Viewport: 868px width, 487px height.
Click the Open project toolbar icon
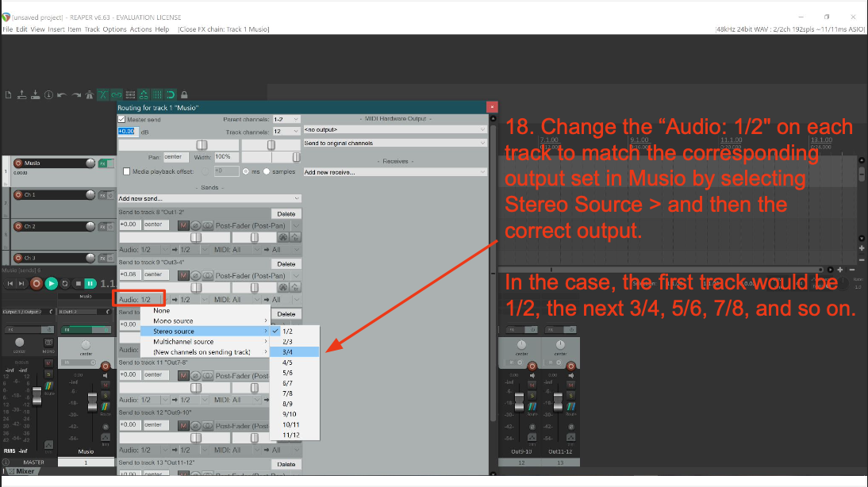pyautogui.click(x=21, y=94)
